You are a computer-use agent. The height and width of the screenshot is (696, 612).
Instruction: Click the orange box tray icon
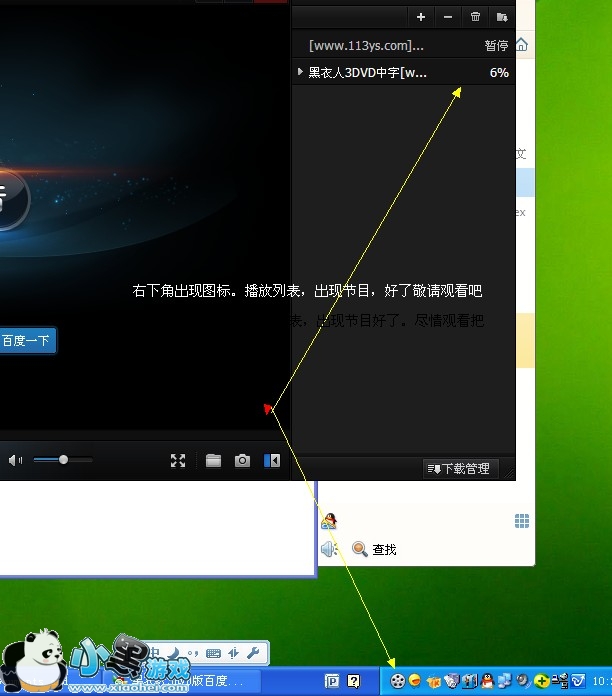434,681
